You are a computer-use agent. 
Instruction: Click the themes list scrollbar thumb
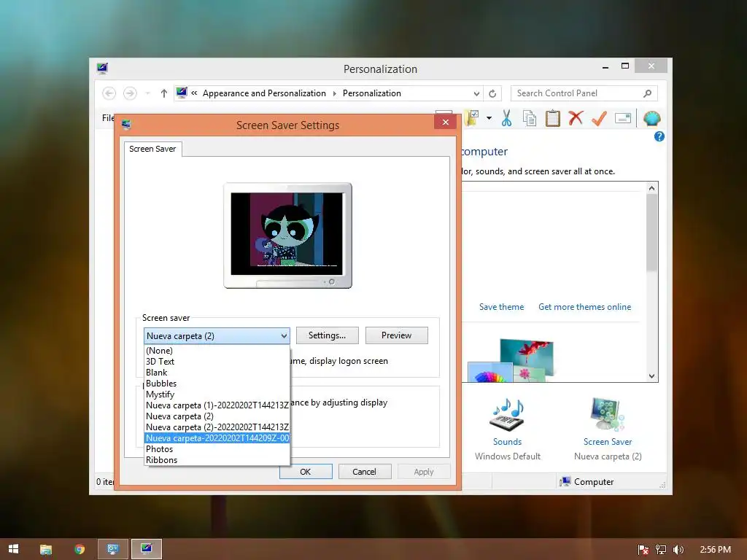[x=651, y=233]
